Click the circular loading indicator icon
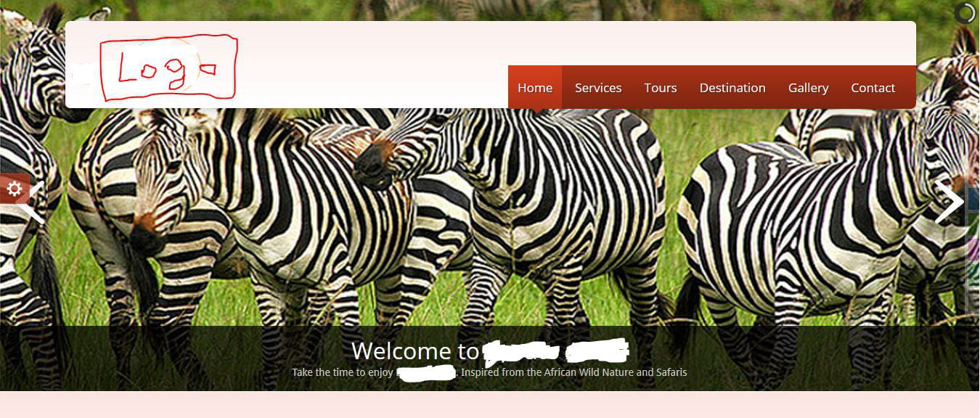This screenshot has height=418, width=980. 965,13
